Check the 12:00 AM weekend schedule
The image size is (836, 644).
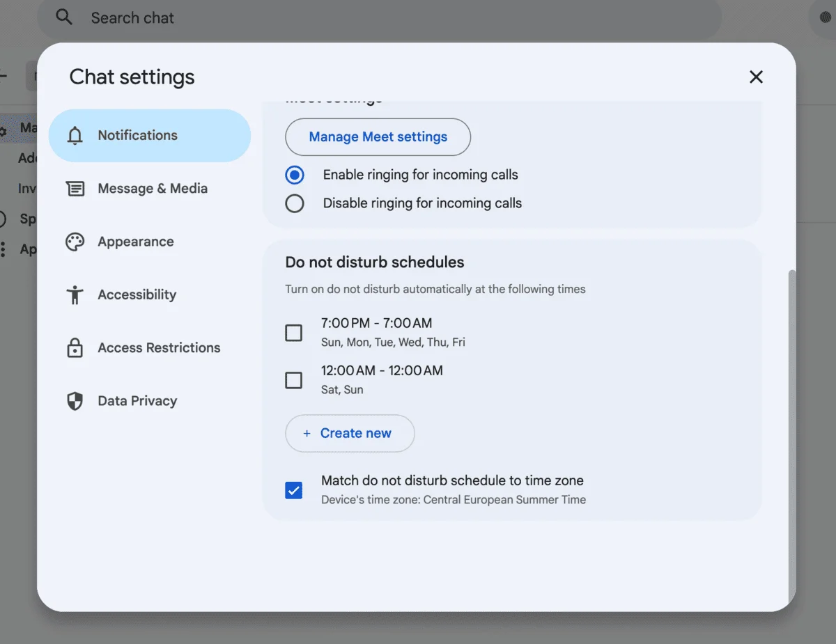[293, 380]
